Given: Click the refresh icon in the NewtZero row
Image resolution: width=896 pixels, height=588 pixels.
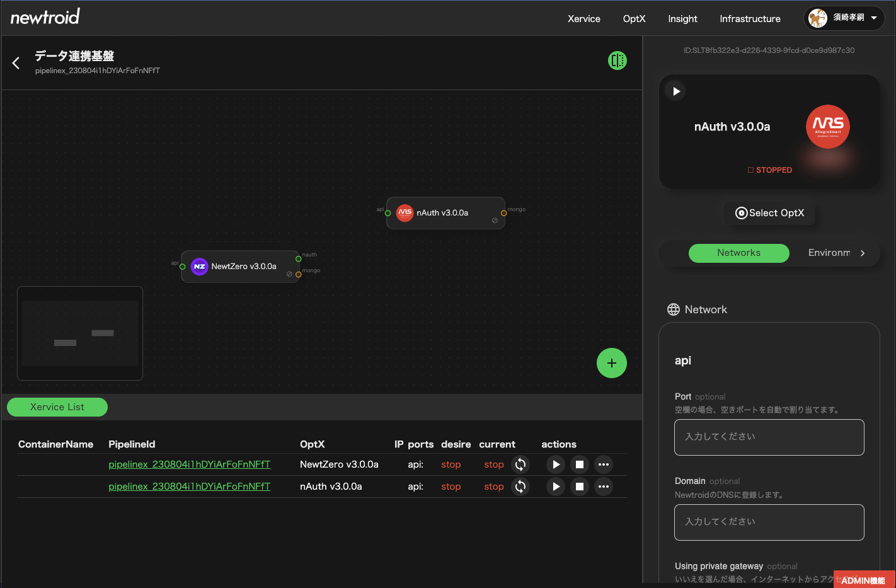Looking at the screenshot, I should [520, 464].
